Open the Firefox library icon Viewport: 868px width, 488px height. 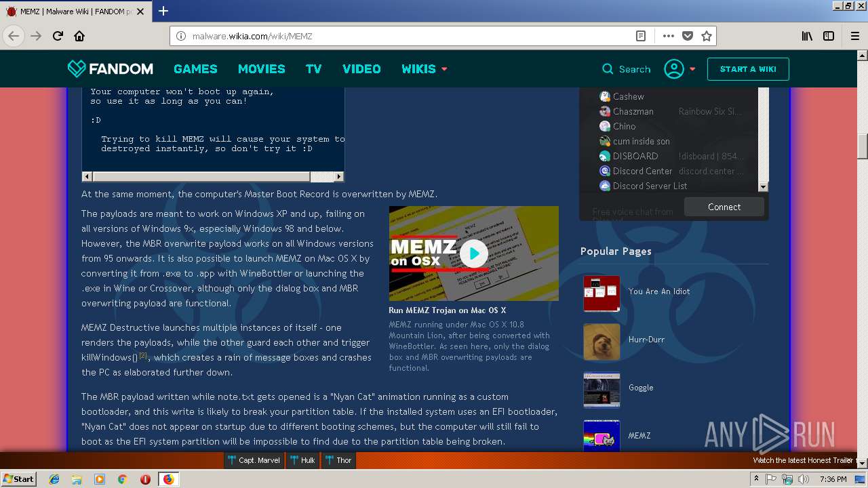click(807, 36)
